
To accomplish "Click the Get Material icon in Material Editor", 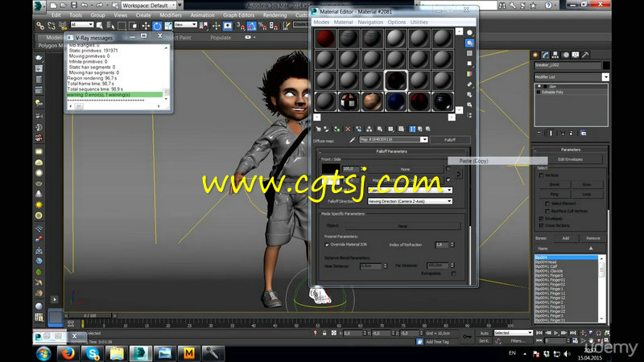I will [x=318, y=129].
